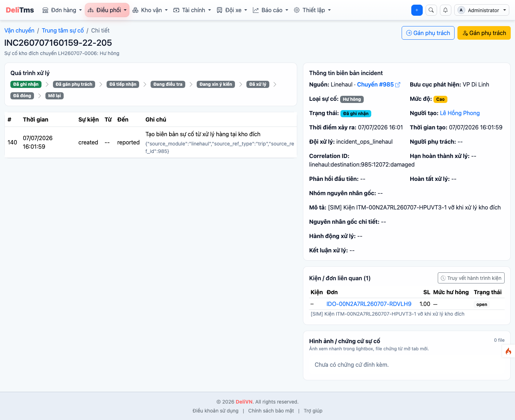Screen dimensions: 515x420
Task: Click external link icon beside Chuyến #985
Action: 398,85
